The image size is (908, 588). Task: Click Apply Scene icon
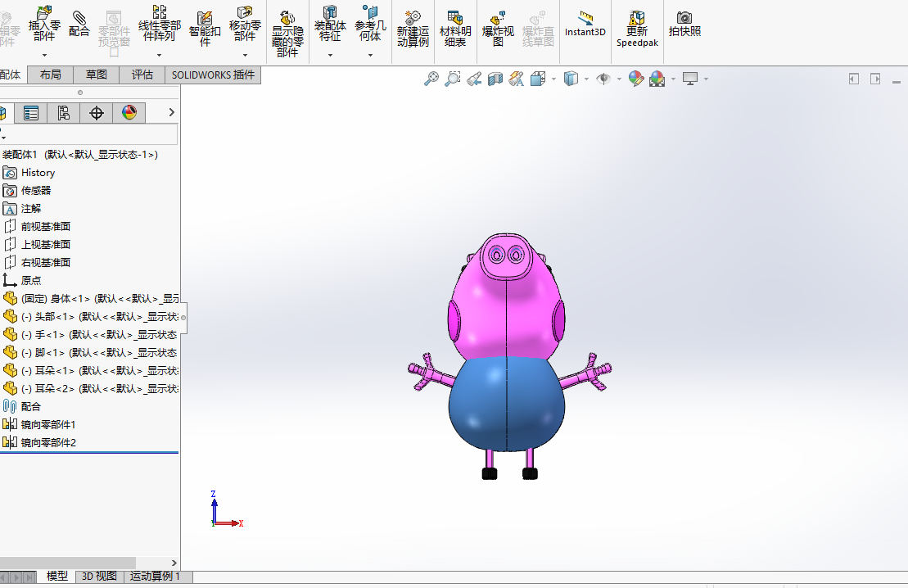[657, 79]
